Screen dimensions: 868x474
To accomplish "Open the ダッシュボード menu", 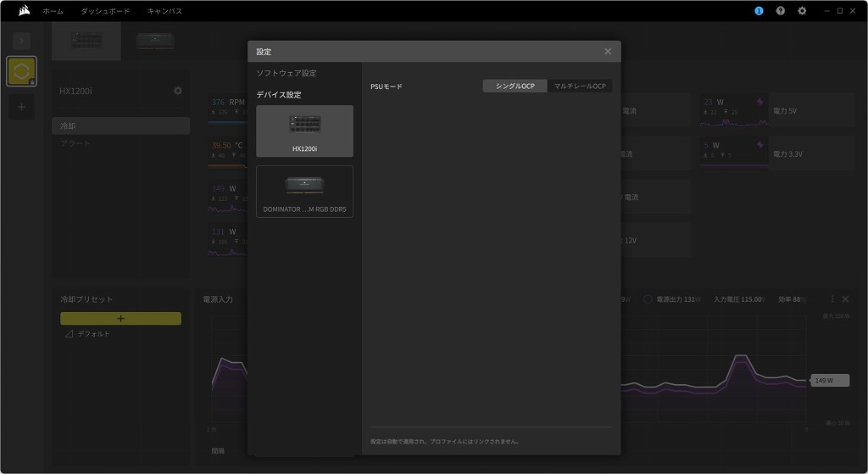I will tap(105, 11).
